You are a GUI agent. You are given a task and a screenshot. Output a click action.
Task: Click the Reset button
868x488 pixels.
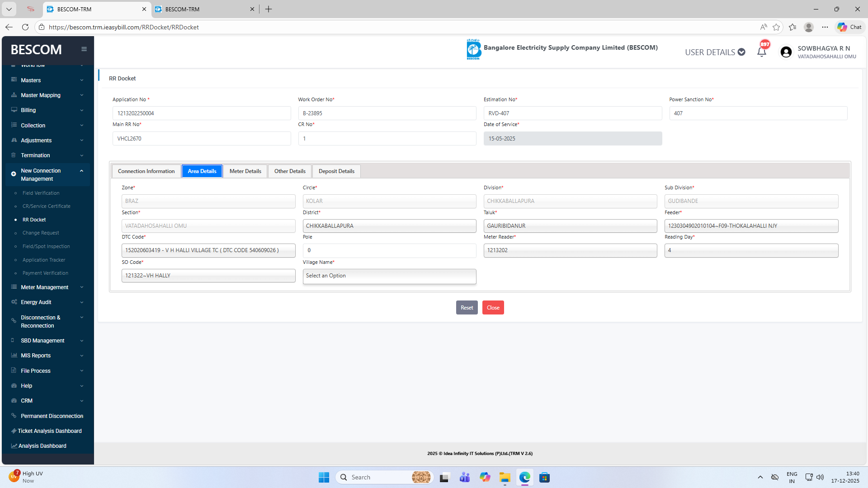click(467, 308)
